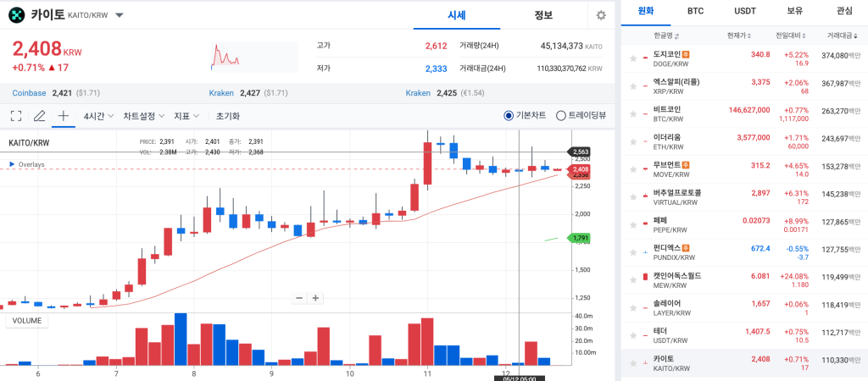Toggle 카이토 favorite star in list
Viewport: 868px width, 381px height.
(634, 362)
